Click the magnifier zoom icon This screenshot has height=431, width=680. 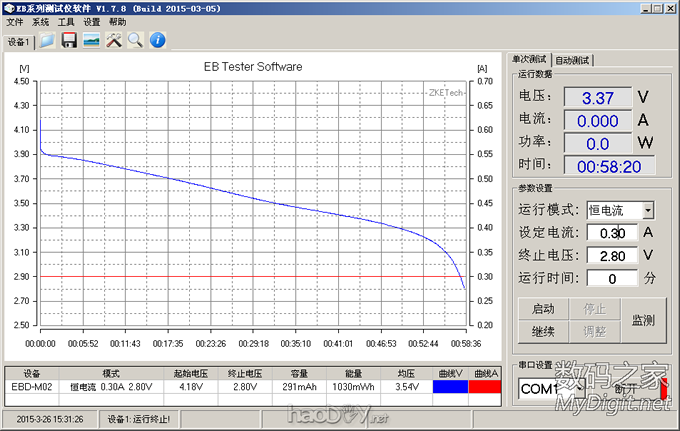(134, 41)
